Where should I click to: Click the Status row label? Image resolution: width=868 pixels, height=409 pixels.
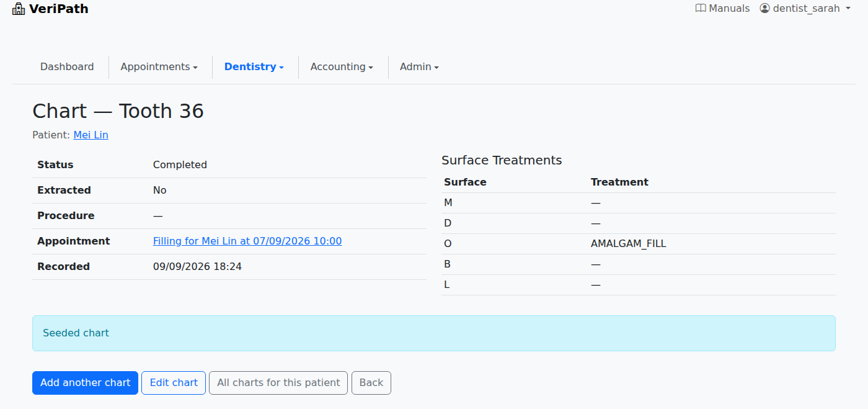click(55, 164)
